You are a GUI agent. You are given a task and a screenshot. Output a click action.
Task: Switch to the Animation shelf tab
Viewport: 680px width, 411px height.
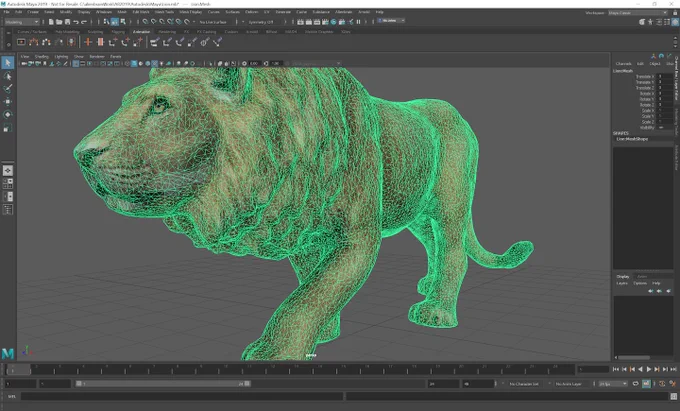pyautogui.click(x=141, y=32)
